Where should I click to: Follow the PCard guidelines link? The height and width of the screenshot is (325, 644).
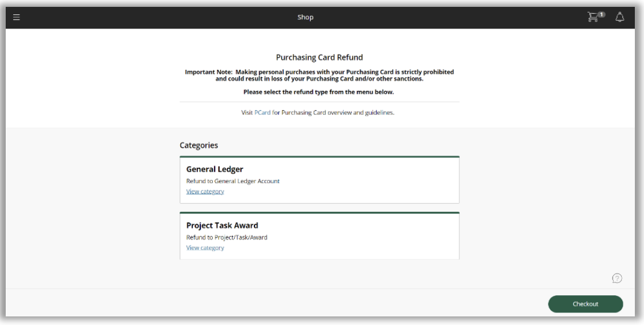tap(263, 113)
